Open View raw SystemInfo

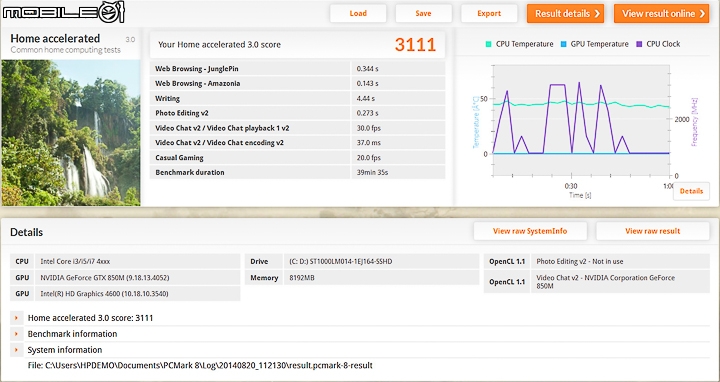(x=530, y=231)
